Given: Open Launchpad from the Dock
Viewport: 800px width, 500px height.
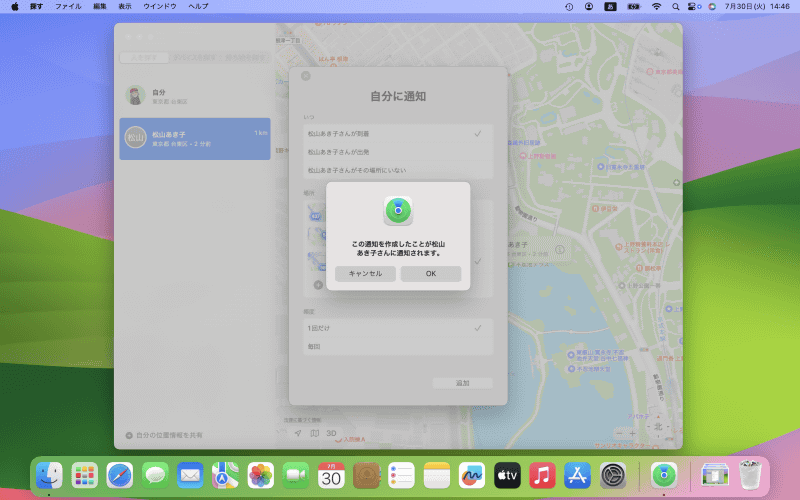Looking at the screenshot, I should [x=85, y=476].
